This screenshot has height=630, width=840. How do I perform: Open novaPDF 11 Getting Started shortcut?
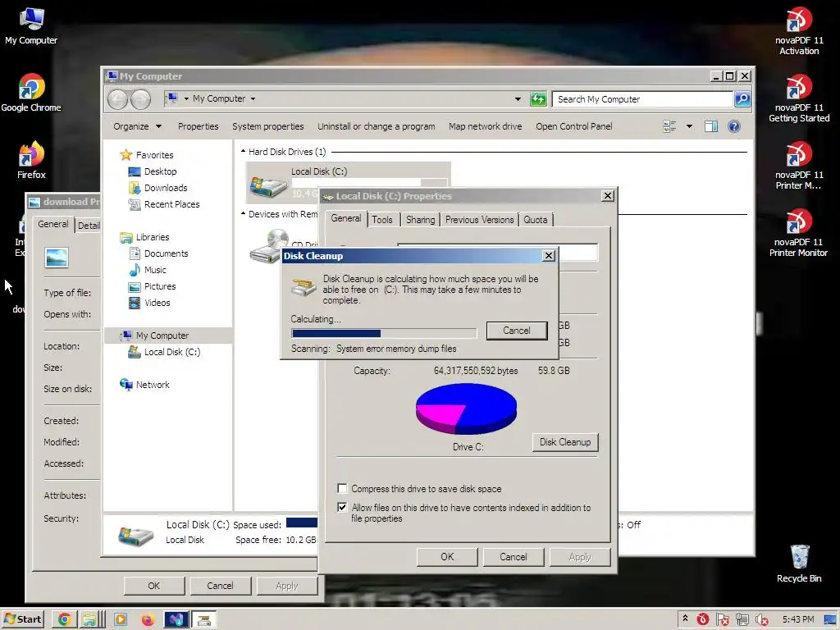coord(799,98)
